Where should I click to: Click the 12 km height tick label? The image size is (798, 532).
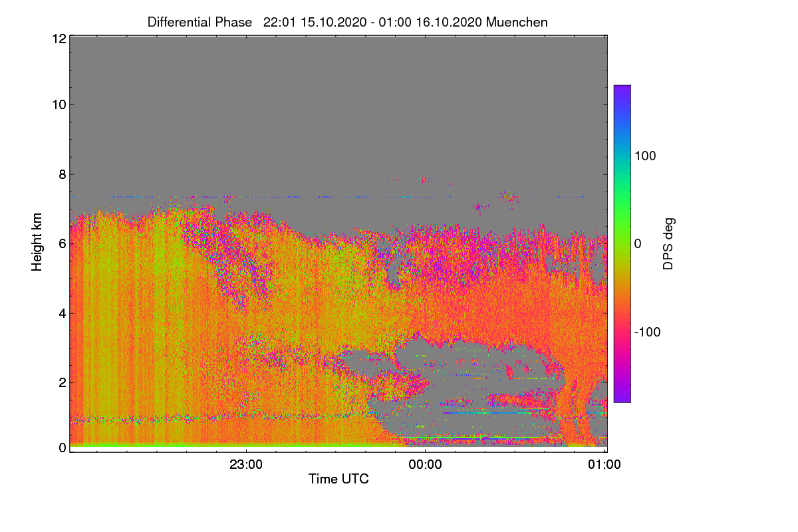[59, 39]
